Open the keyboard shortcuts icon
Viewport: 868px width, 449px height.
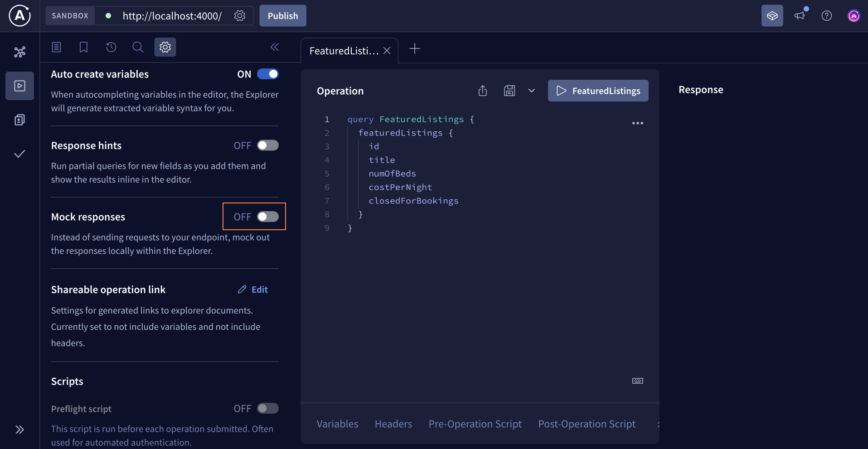point(637,381)
